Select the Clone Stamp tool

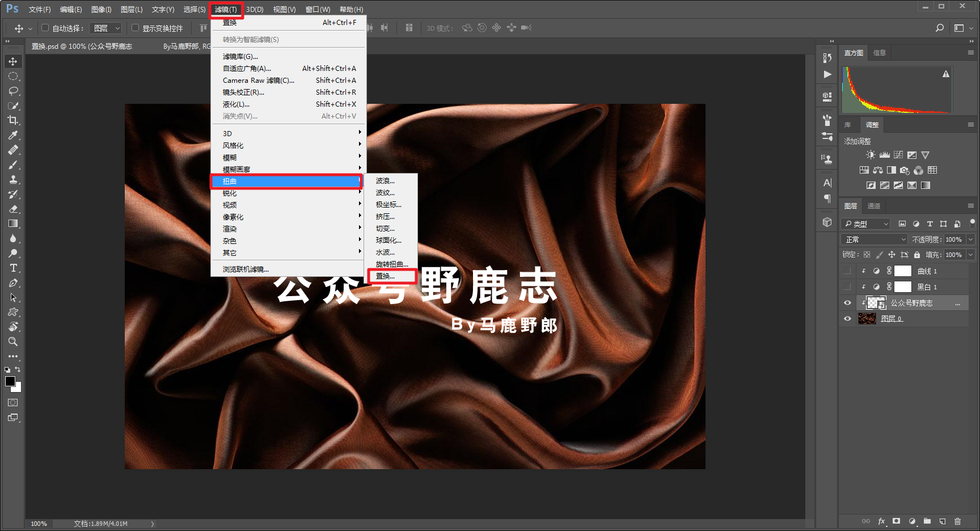point(13,179)
